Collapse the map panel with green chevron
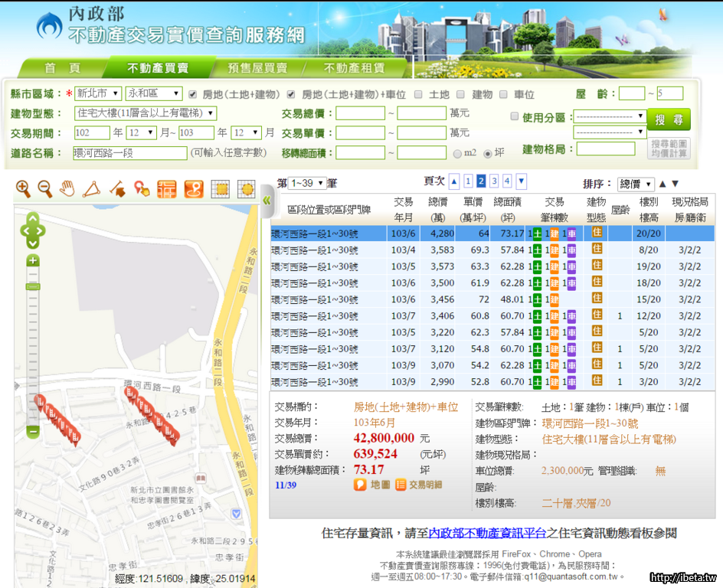The image size is (723, 588). point(267,201)
